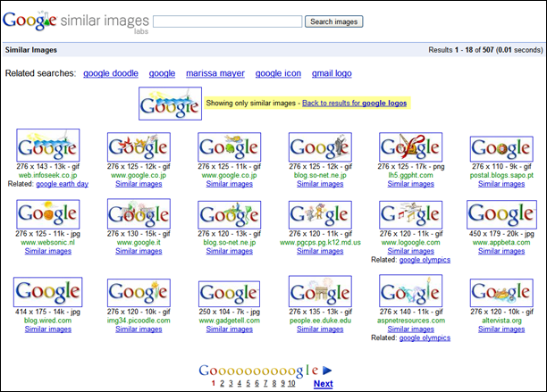
Task: Click the 250 x 104 - 7k - jpg text
Action: click(229, 312)
